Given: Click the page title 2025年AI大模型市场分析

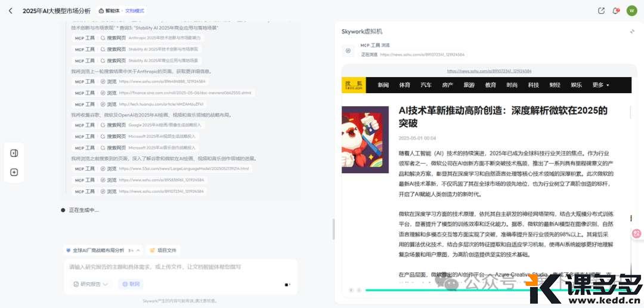Looking at the screenshot, I should pos(56,11).
